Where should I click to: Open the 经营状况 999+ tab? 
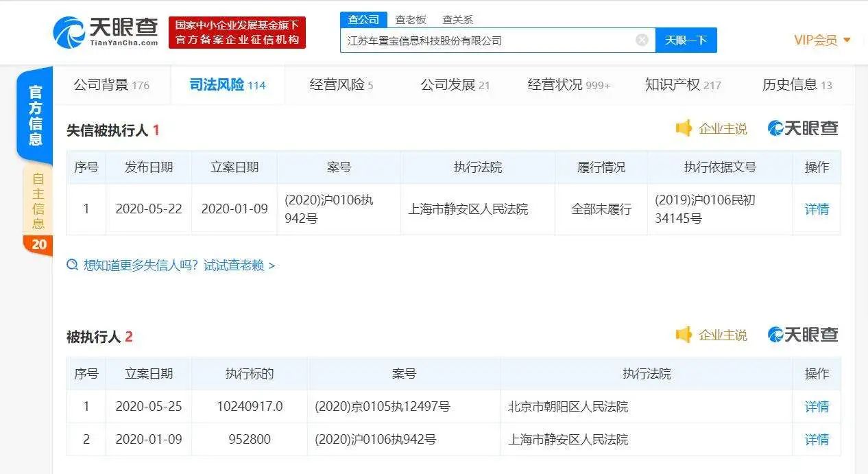569,85
